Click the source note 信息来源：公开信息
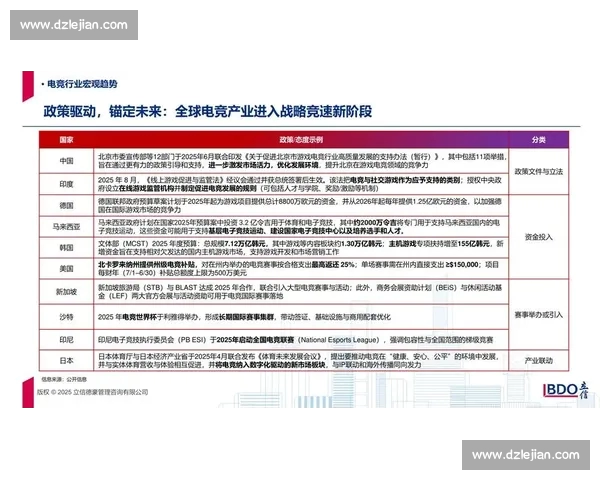 coord(64,379)
